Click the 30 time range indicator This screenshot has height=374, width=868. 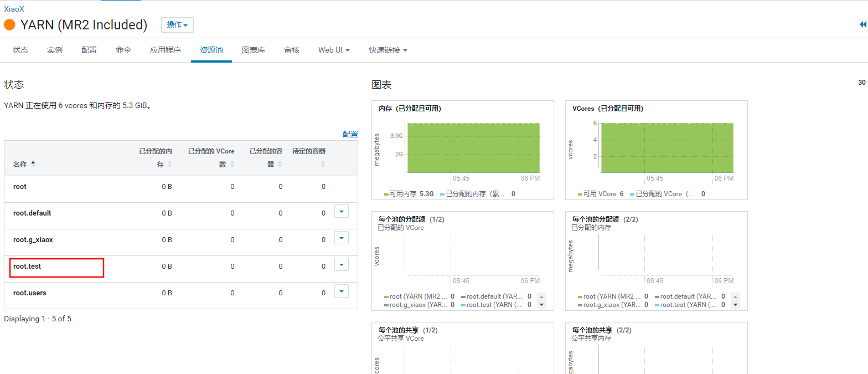coord(862,83)
